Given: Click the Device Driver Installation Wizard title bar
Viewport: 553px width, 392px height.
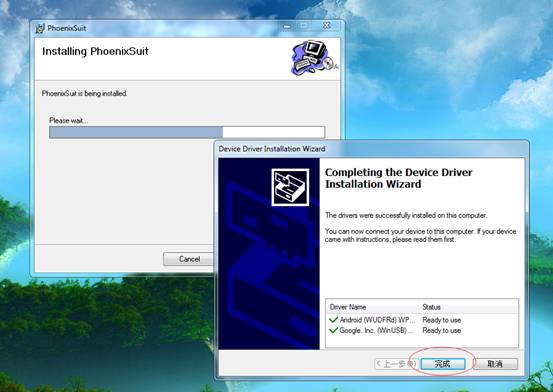Looking at the screenshot, I should point(372,149).
